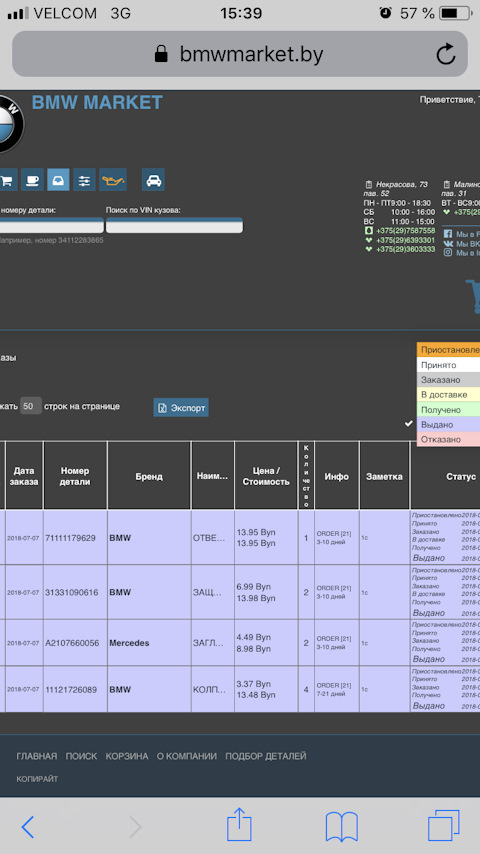Click the BMW logo
The height and width of the screenshot is (854, 480).
(x=11, y=124)
